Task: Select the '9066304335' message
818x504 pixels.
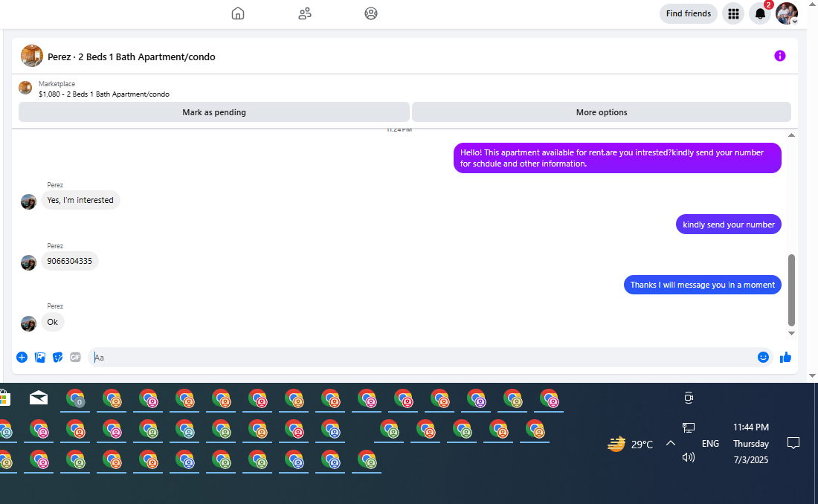Action: point(69,261)
